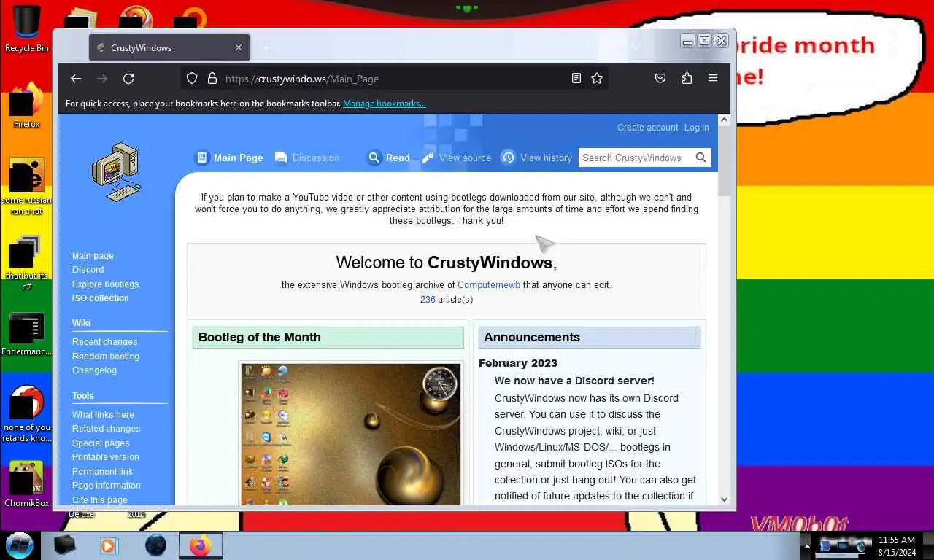Viewport: 934px width, 560px height.
Task: Open the Special pages link
Action: (101, 443)
